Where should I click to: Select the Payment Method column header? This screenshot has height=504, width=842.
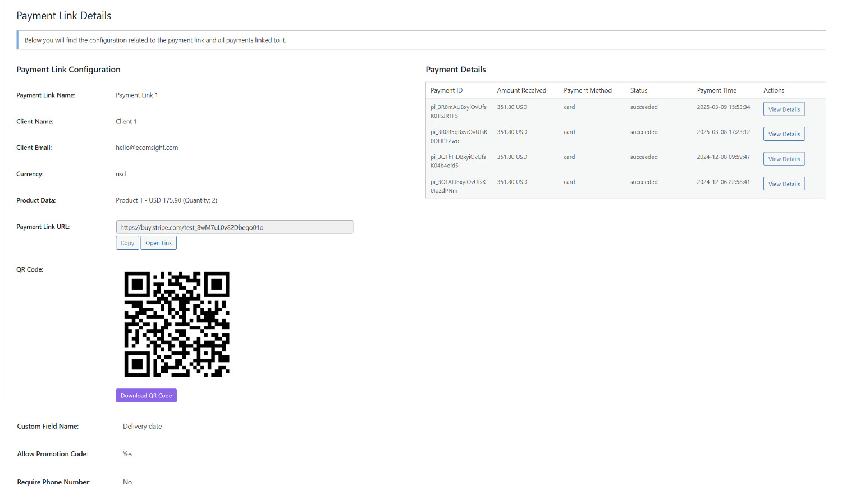pos(588,90)
